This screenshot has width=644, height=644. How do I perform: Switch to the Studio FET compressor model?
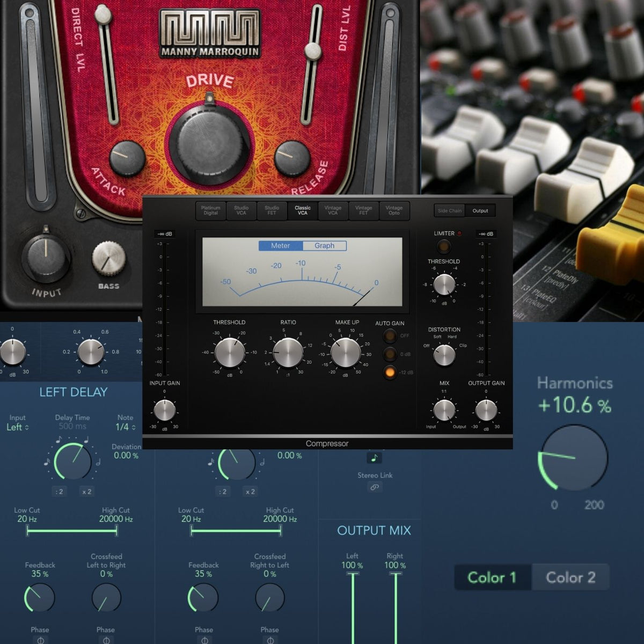[272, 210]
